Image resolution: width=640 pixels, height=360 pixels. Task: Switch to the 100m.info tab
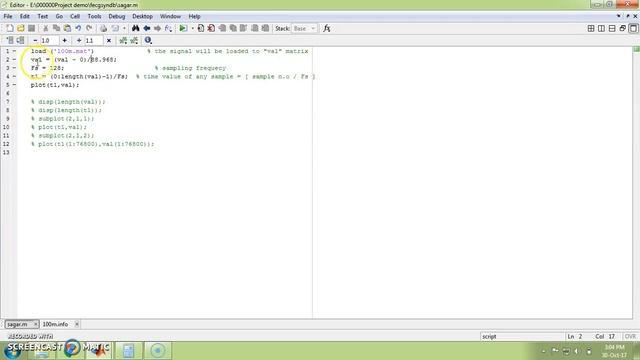pyautogui.click(x=55, y=324)
